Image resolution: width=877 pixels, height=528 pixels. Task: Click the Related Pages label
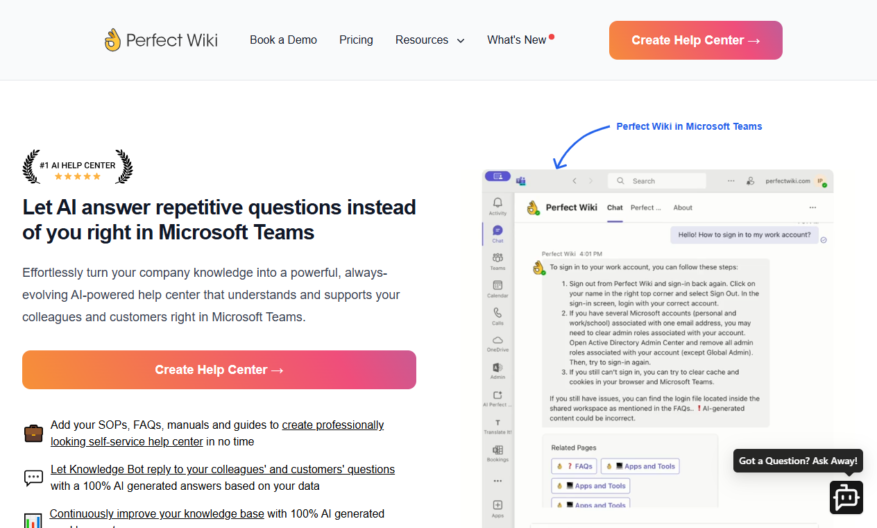click(x=573, y=447)
